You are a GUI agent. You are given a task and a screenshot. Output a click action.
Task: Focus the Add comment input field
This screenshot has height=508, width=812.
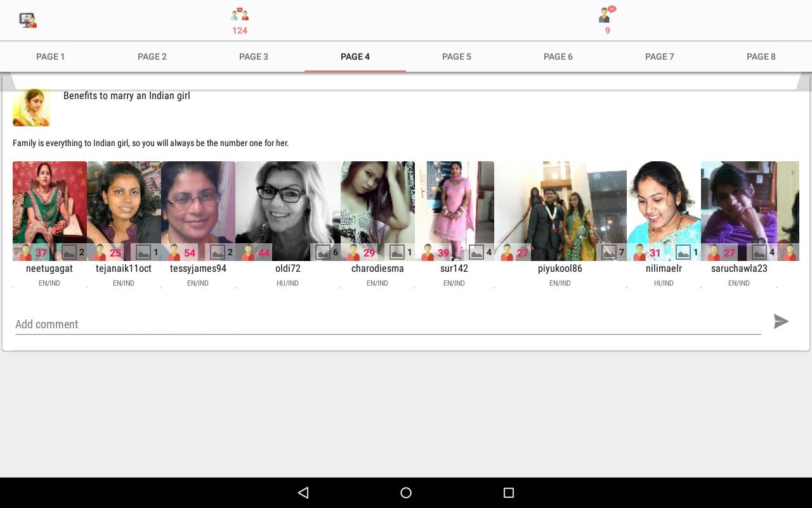(388, 324)
